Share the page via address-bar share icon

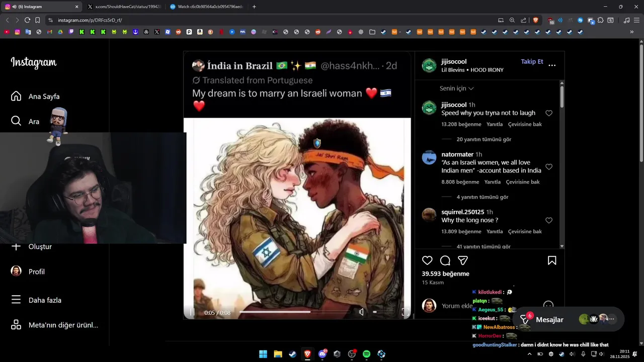(x=524, y=20)
